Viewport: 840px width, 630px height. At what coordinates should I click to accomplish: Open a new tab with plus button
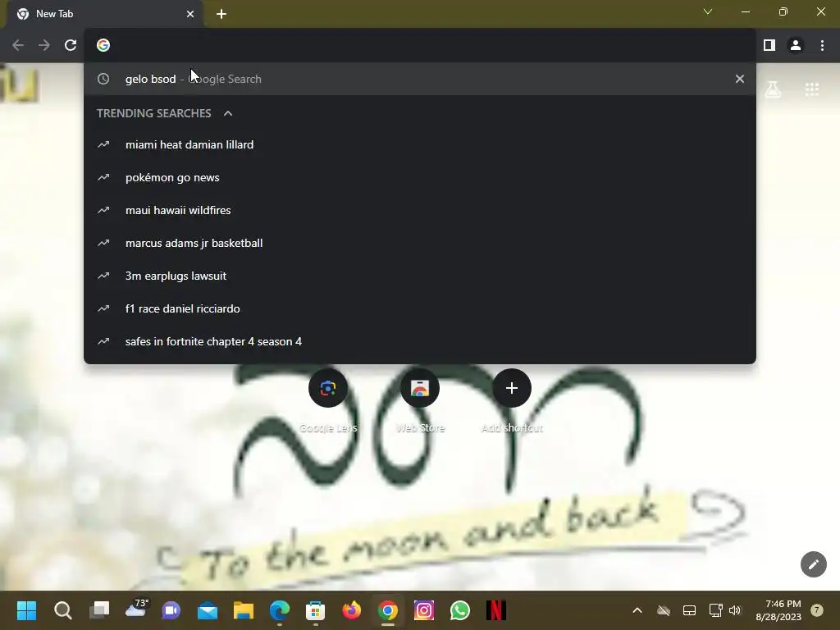click(x=221, y=14)
